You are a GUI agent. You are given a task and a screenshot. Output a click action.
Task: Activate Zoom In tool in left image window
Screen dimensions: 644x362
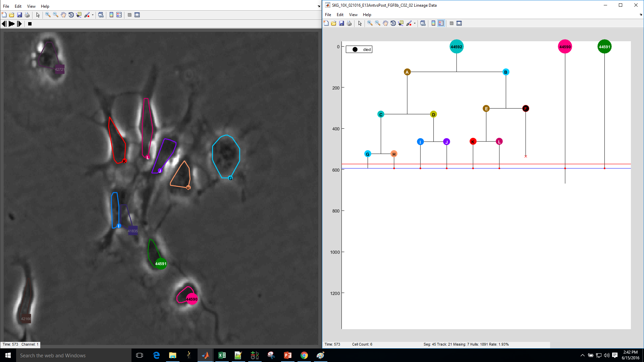48,15
